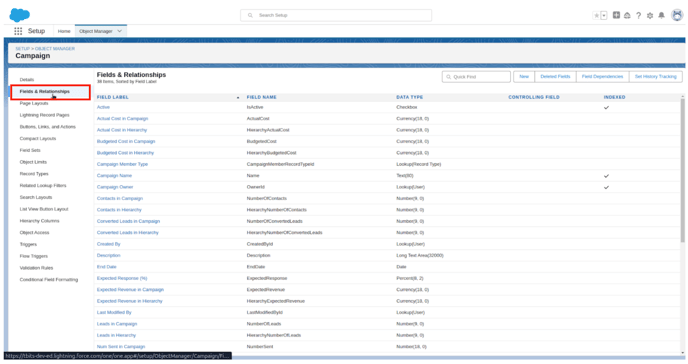Click indexed checkmark in Campaign Name row
Image resolution: width=688 pixels, height=364 pixels.
(x=606, y=176)
